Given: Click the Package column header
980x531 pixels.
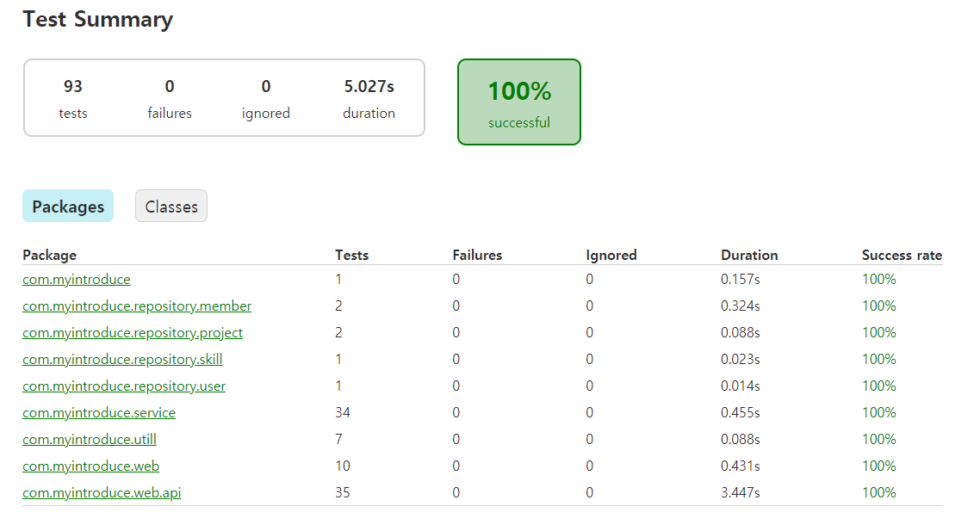Looking at the screenshot, I should (49, 255).
